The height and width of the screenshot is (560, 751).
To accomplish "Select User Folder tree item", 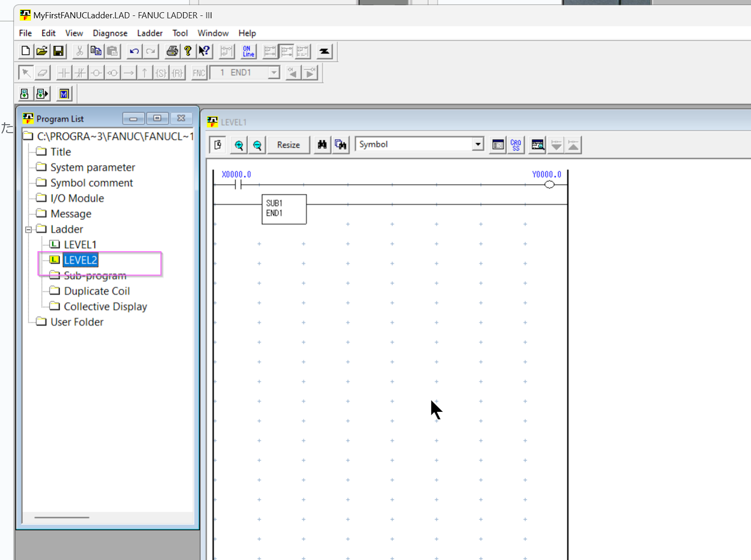I will click(x=77, y=322).
